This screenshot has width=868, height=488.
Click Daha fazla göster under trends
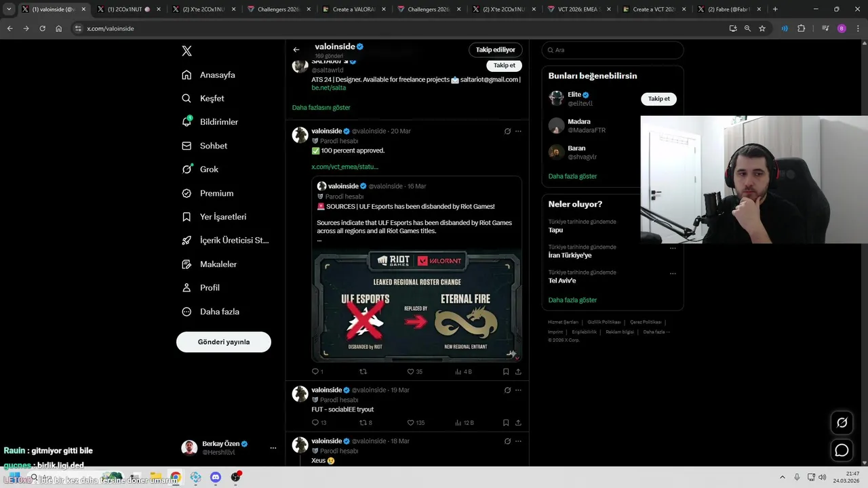tap(572, 300)
